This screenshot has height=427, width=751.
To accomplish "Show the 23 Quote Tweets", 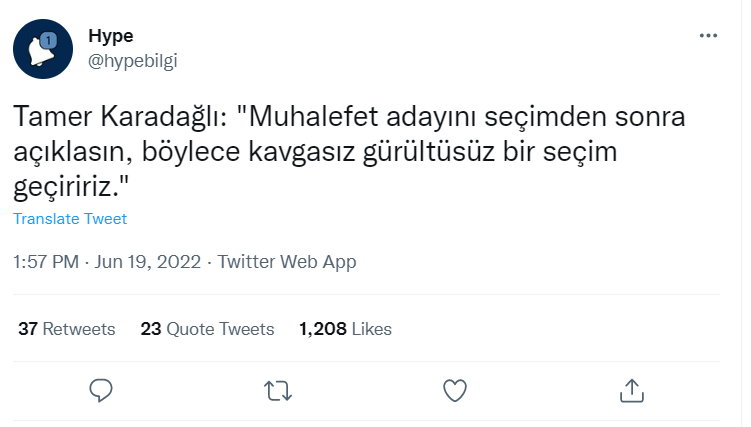I will coord(207,328).
